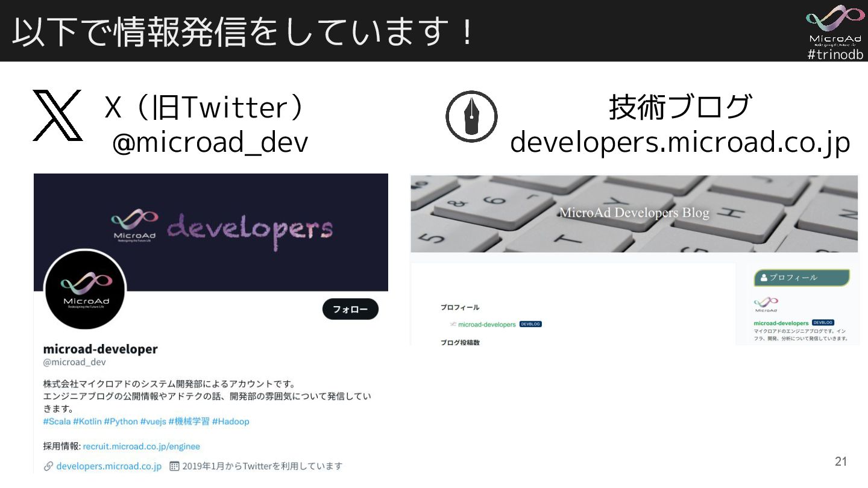
Task: Click the microad-developers name in the blog sidebar
Action: [x=781, y=323]
